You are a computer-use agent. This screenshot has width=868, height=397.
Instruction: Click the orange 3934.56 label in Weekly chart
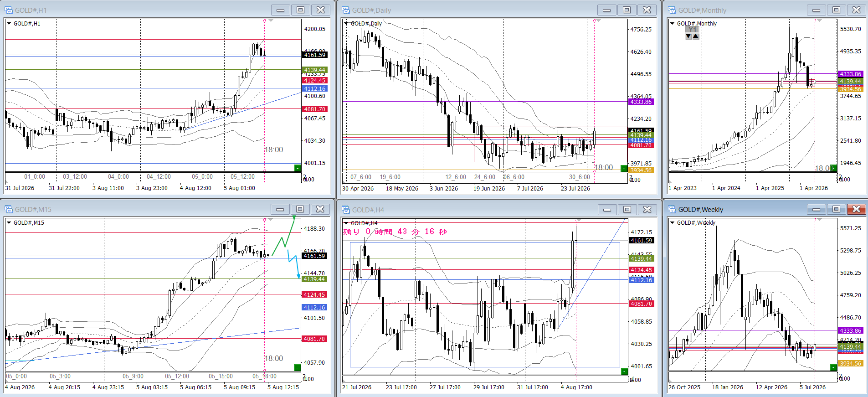coord(851,364)
